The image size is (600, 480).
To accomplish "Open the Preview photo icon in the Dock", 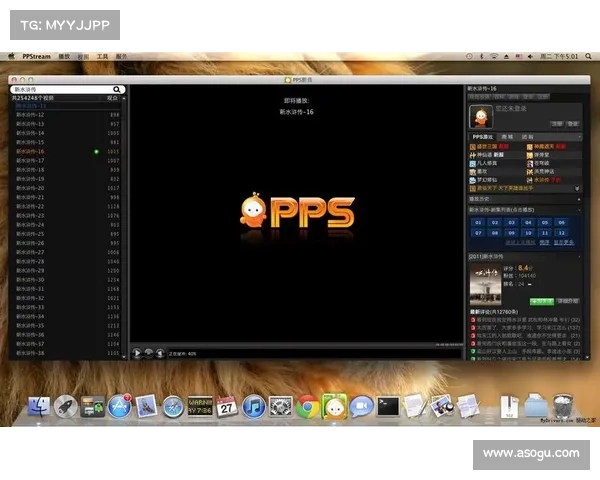I will 442,407.
